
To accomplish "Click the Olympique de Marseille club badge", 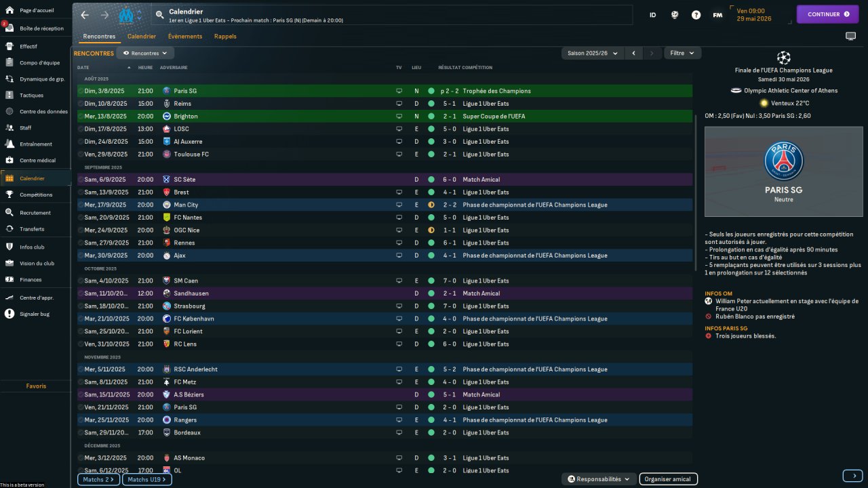I will (126, 15).
